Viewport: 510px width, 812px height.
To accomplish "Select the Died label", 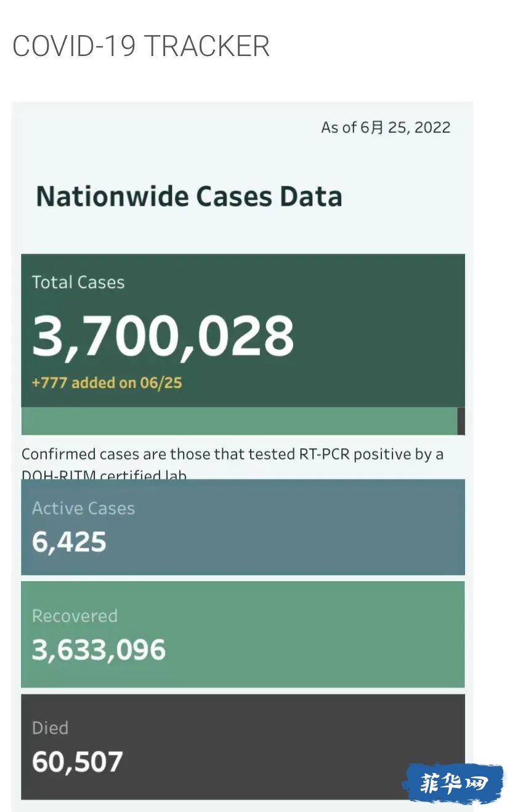I will (x=50, y=728).
